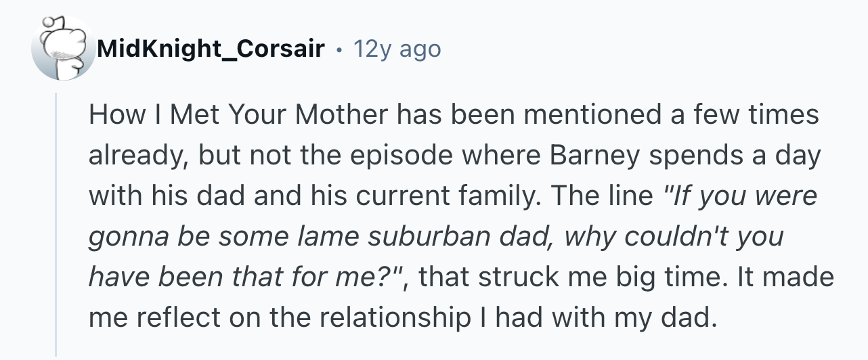Click the "12y ago" comment timestamp

396,49
